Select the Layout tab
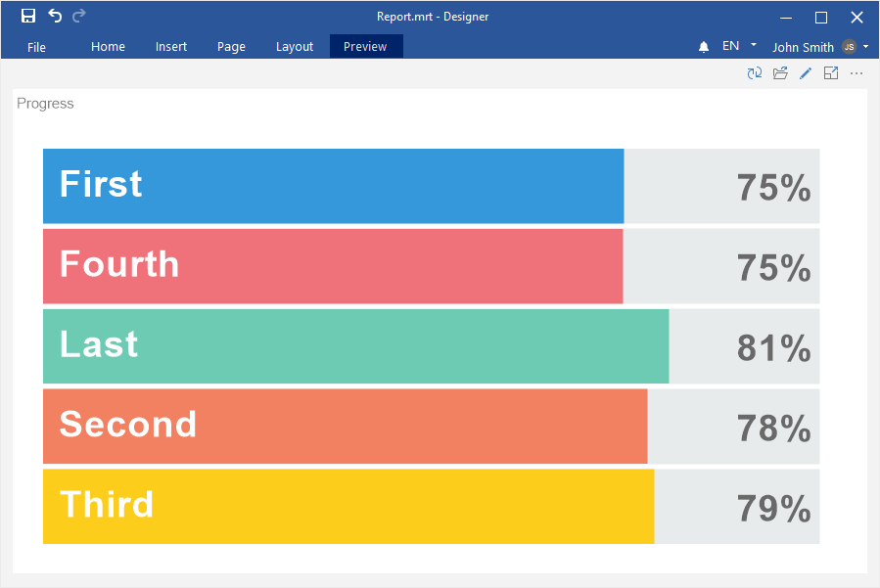Viewport: 880px width, 588px height. [x=295, y=47]
